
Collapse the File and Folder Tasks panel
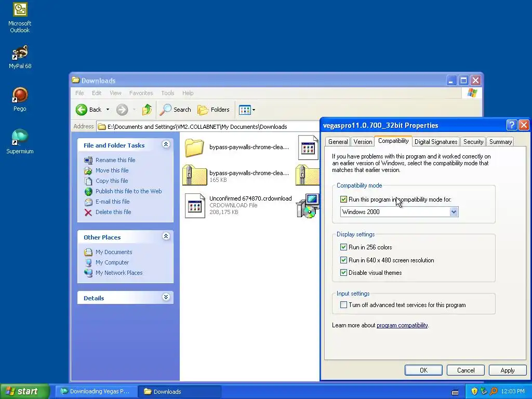pyautogui.click(x=166, y=144)
